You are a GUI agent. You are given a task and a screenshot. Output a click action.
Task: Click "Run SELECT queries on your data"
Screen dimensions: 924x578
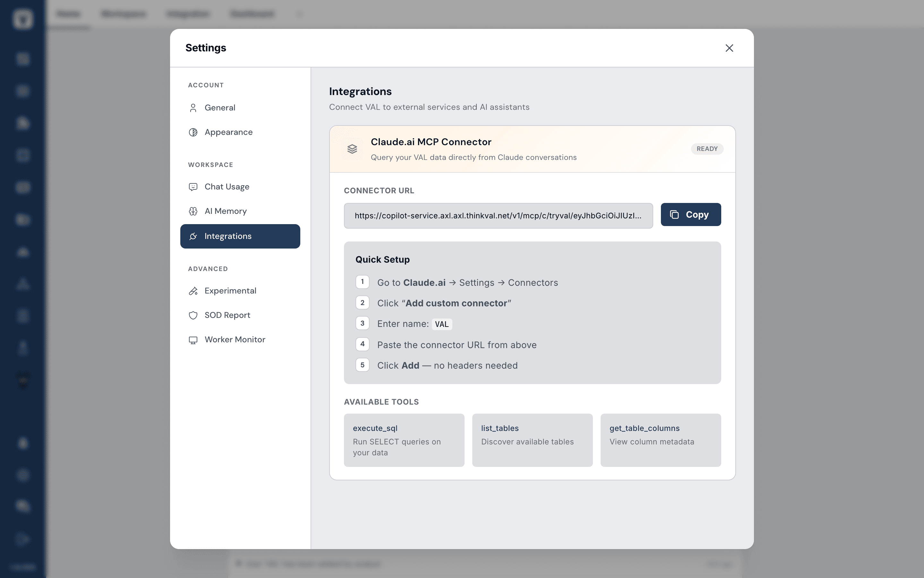pos(397,447)
